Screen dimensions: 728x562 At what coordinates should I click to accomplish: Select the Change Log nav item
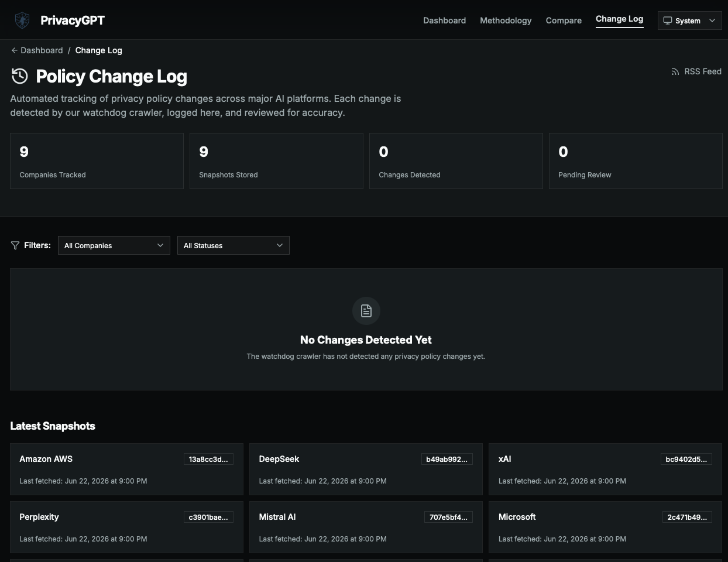tap(619, 19)
